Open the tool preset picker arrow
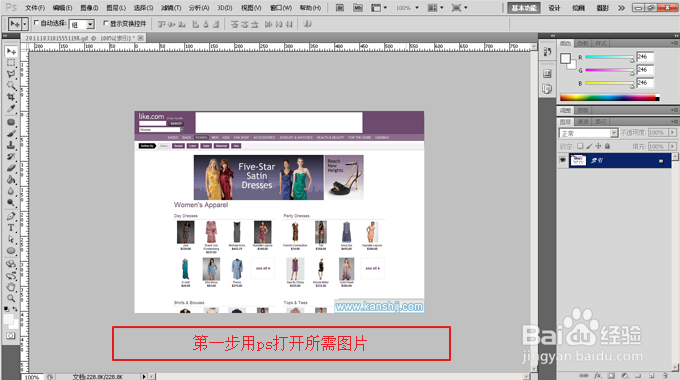680x380 pixels. (x=25, y=24)
